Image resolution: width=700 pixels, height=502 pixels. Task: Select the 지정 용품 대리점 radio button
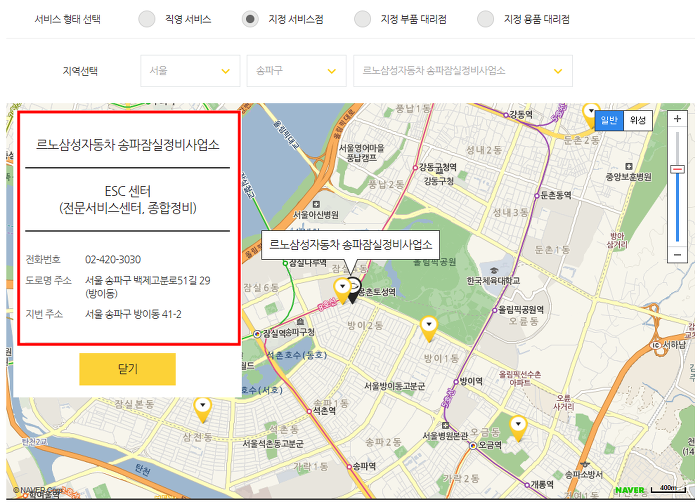pos(485,19)
